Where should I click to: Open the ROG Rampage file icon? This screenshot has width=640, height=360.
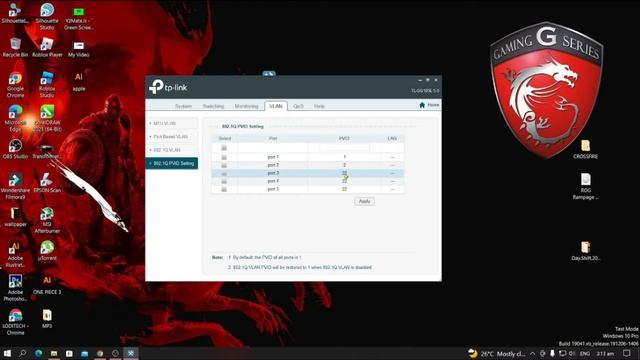click(585, 187)
